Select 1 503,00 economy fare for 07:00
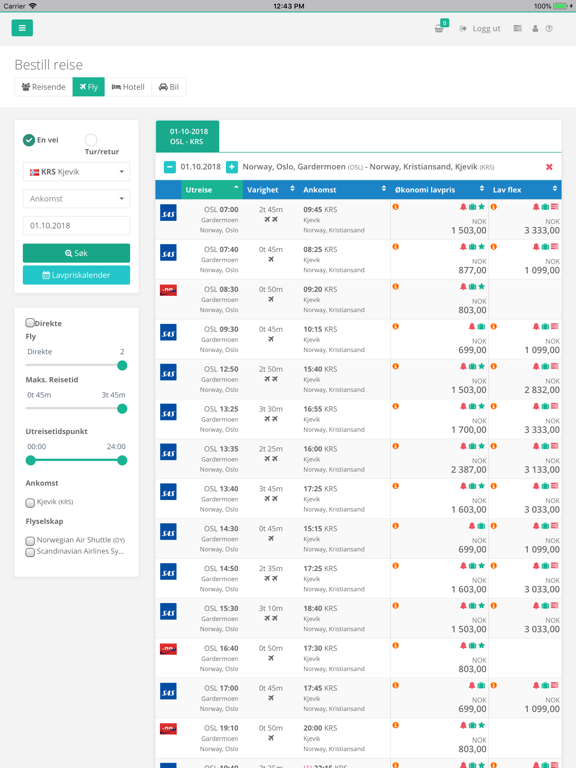576x768 pixels. click(x=469, y=230)
